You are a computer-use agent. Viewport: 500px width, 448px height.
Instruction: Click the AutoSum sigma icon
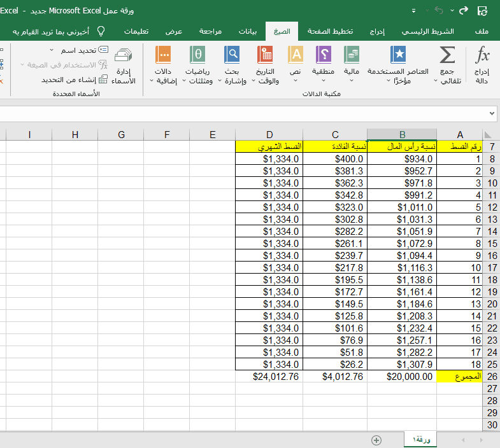(x=447, y=55)
